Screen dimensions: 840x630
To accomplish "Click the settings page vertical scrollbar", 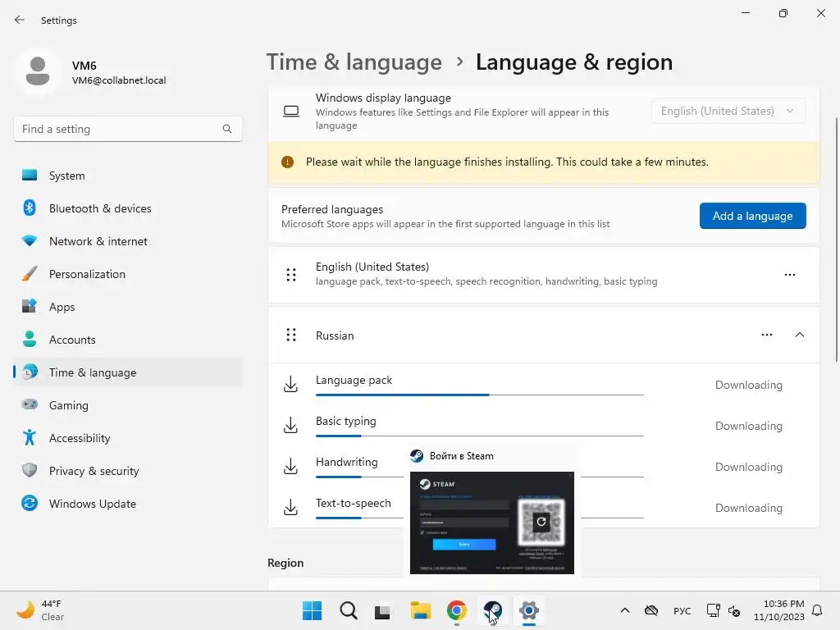I will tap(836, 240).
